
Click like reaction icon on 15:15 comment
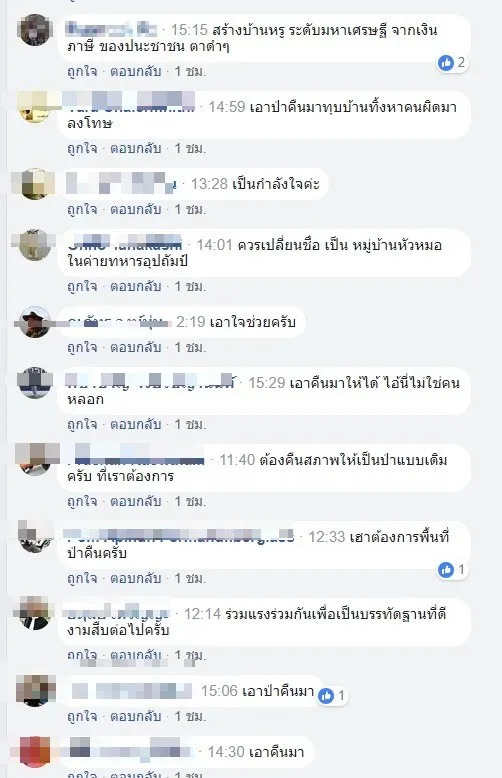click(446, 63)
